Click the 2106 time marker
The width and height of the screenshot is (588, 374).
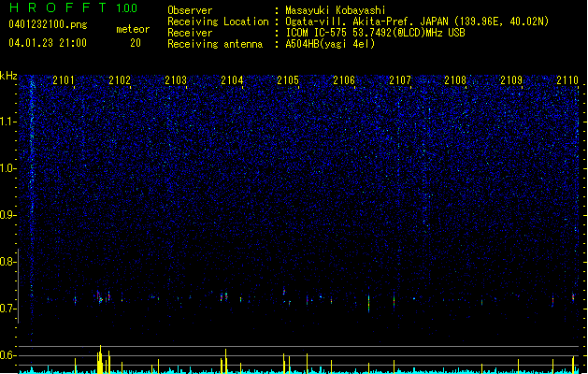tap(344, 80)
